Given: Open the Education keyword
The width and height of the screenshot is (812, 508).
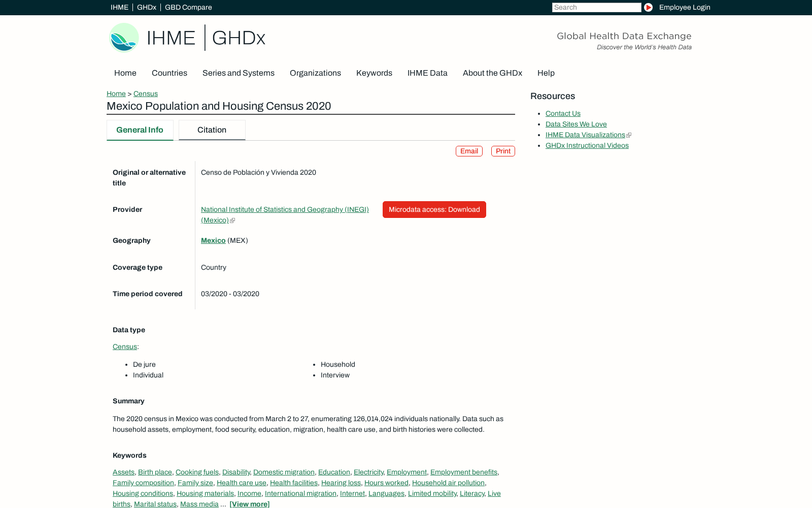Looking at the screenshot, I should (334, 472).
